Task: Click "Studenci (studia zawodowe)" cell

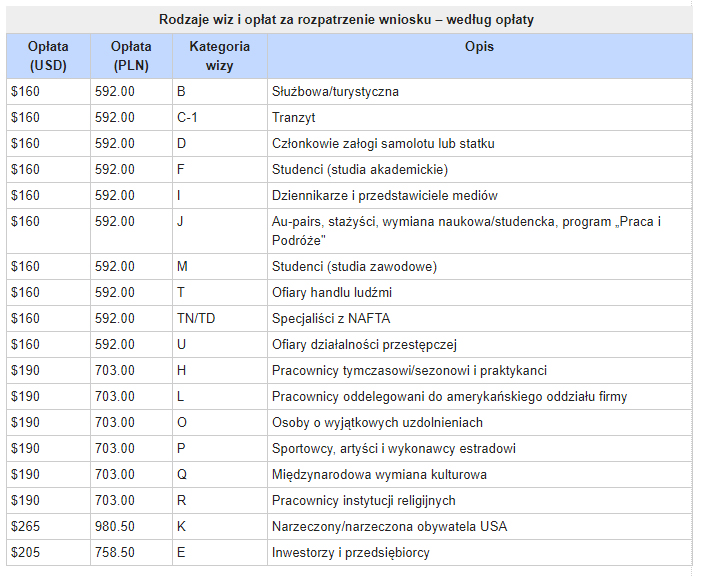Action: [x=479, y=267]
